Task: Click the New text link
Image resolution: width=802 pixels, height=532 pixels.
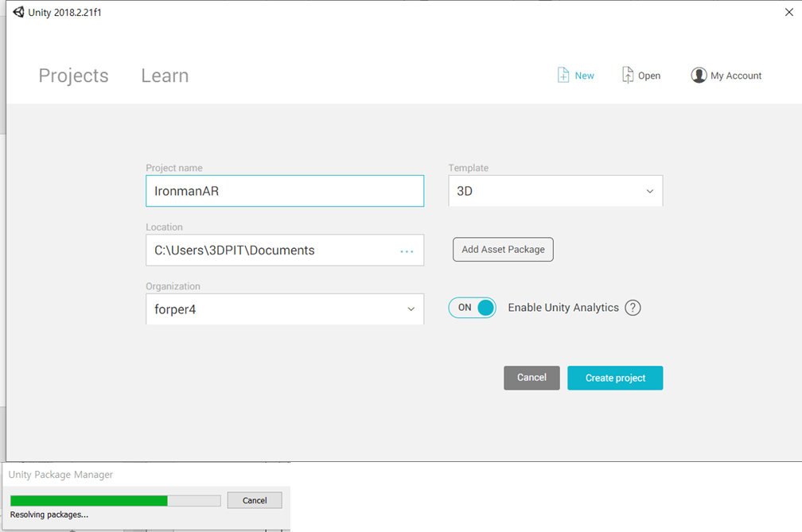Action: tap(584, 76)
